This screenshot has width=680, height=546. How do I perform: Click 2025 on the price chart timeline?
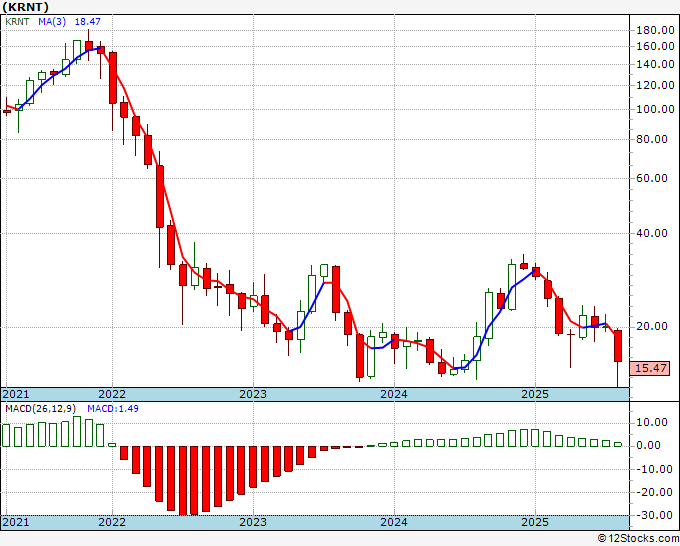pyautogui.click(x=535, y=394)
